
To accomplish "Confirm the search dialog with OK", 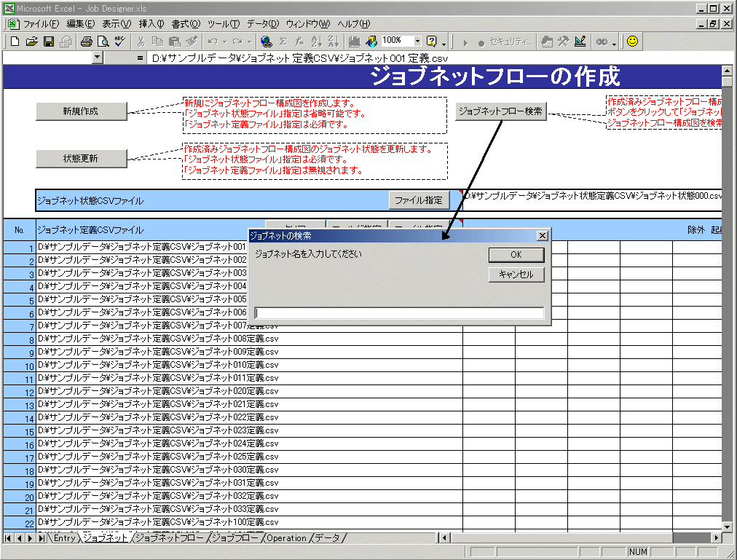I will 516,255.
